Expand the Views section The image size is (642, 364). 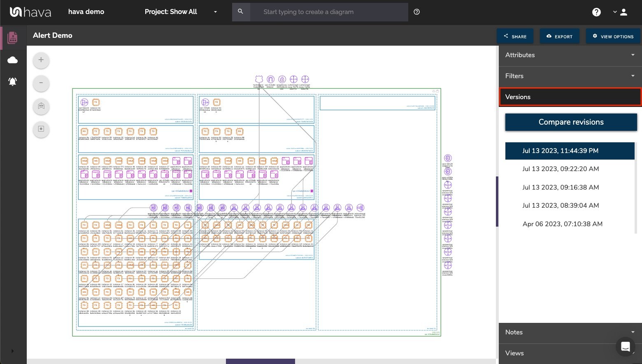tap(570, 353)
